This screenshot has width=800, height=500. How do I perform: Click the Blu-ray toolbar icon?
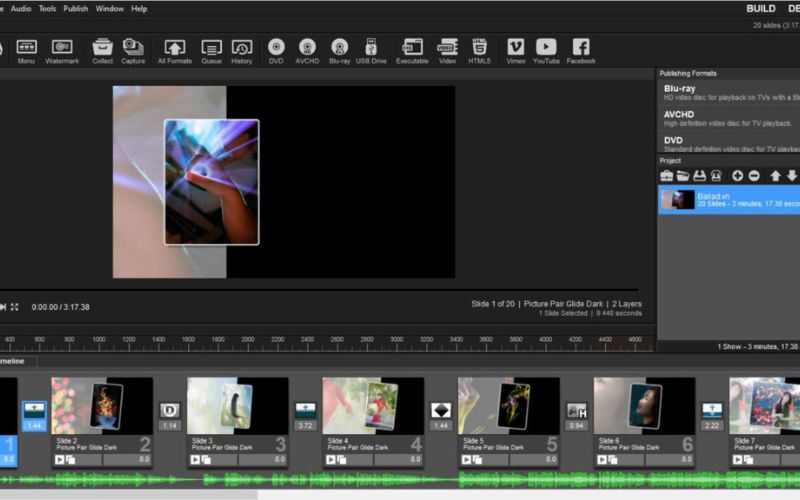[x=340, y=50]
